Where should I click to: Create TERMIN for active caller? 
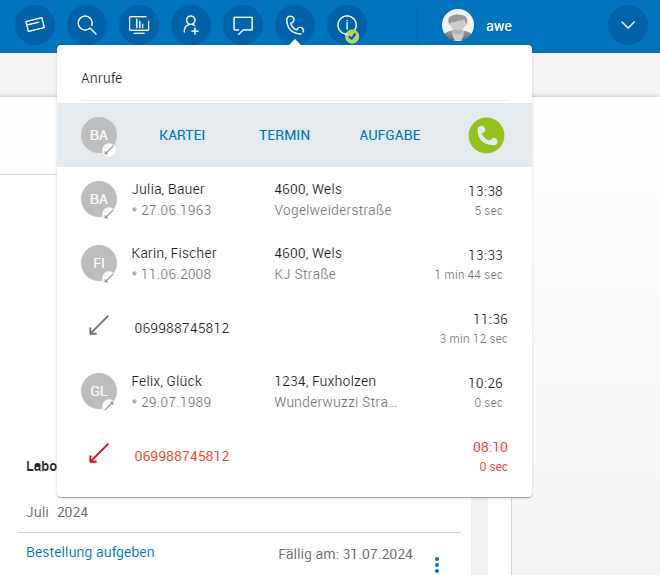click(x=285, y=135)
